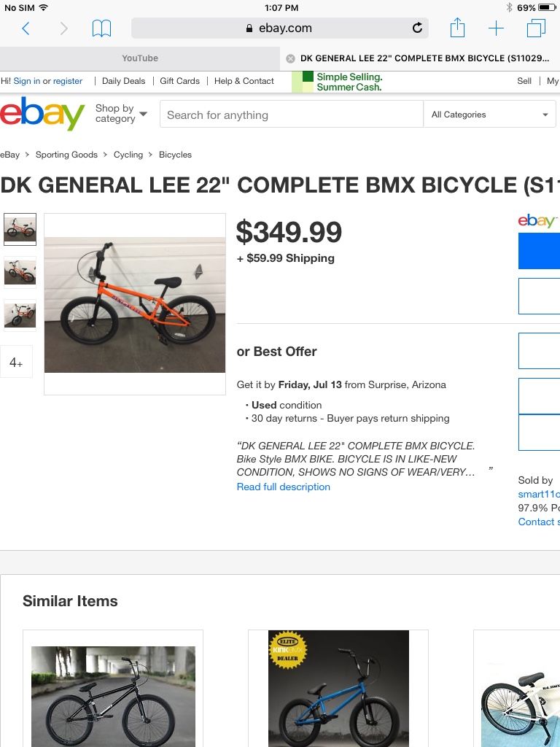Open the share sheet icon
Image resolution: width=560 pixels, height=747 pixels.
click(x=457, y=28)
